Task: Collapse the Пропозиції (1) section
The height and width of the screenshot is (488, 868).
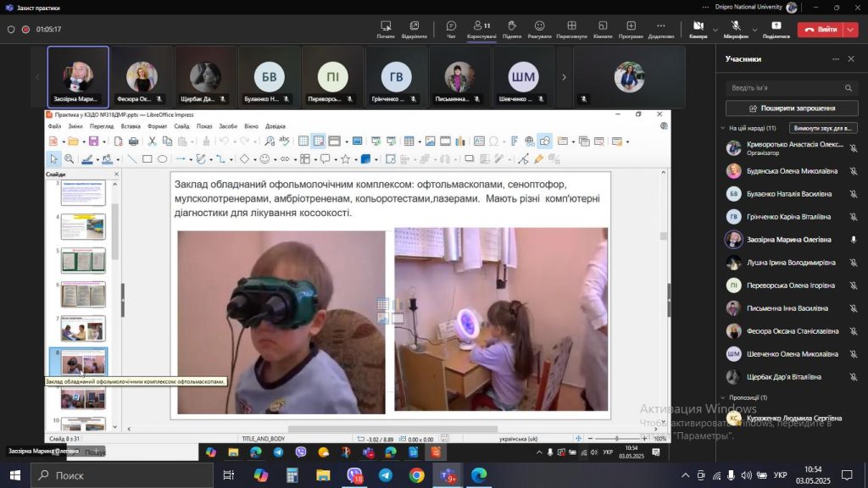Action: click(722, 397)
